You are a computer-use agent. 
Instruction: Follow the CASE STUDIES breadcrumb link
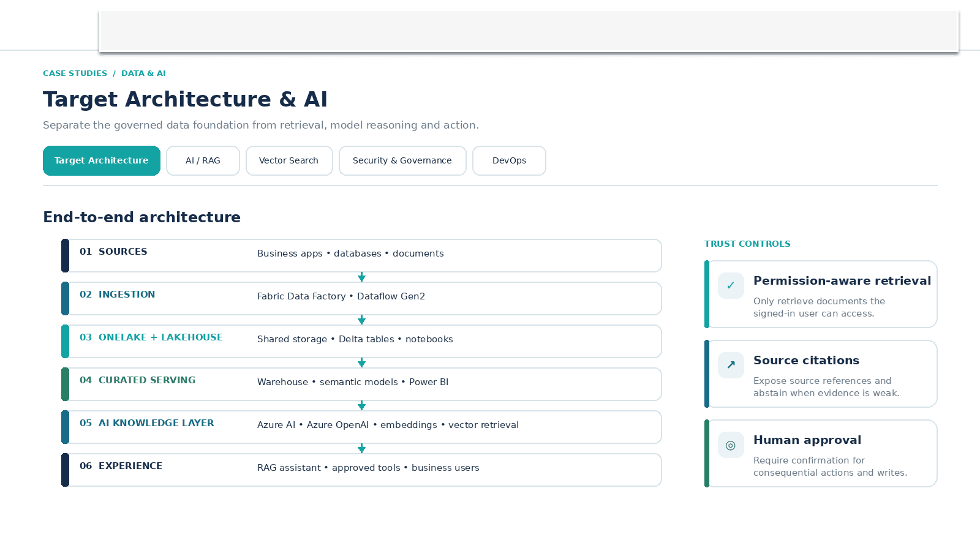point(75,73)
